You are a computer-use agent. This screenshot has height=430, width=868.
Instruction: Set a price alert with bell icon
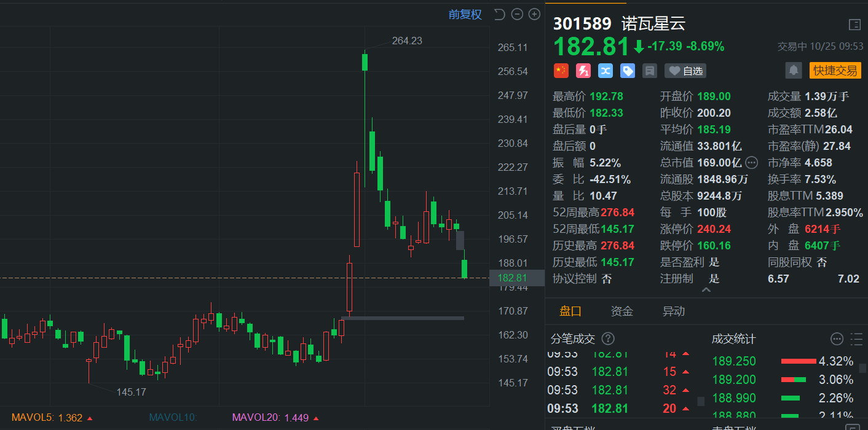tap(794, 71)
